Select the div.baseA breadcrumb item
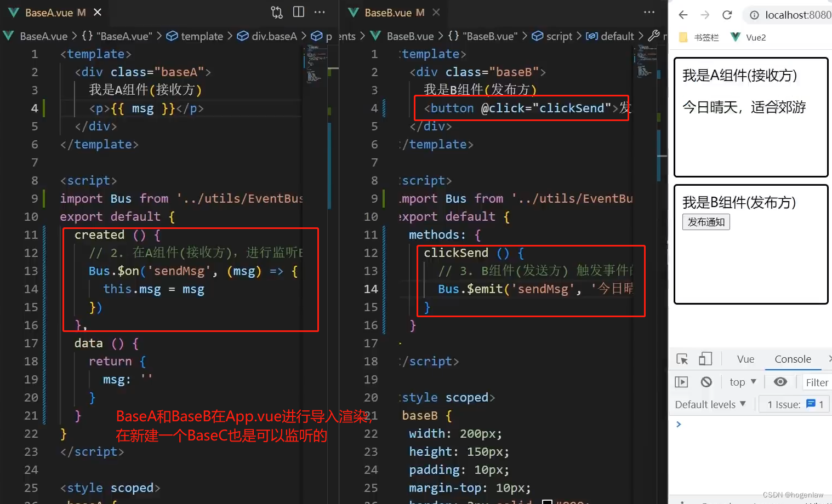Viewport: 832px width, 504px height. [x=267, y=36]
